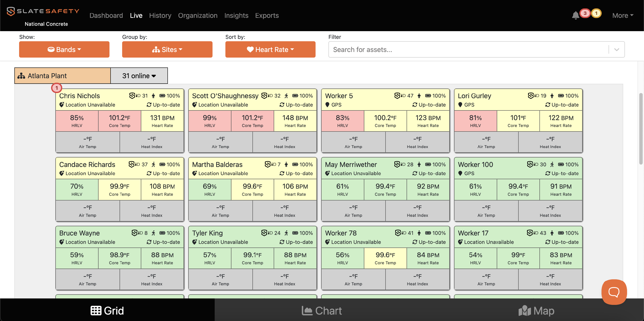The image size is (644, 321).
Task: Click Worker 5's GPS location pin icon
Action: tap(327, 105)
